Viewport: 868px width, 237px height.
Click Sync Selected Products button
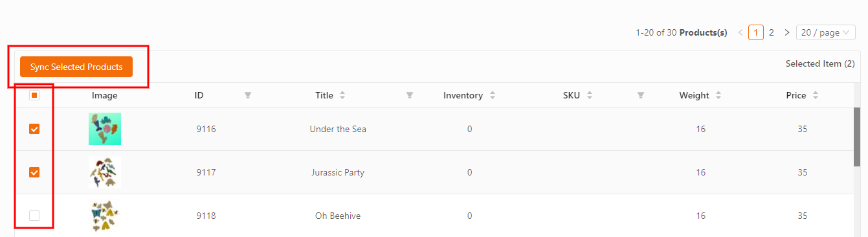76,67
